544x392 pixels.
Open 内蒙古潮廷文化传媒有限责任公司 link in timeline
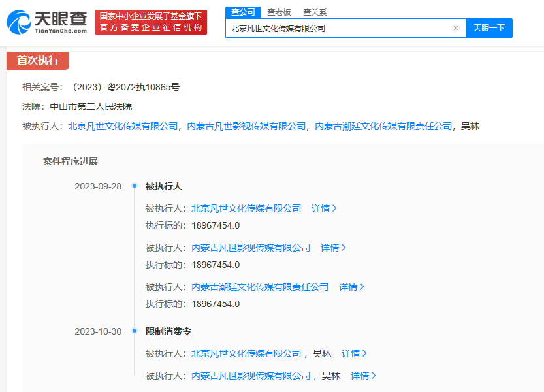tap(260, 287)
